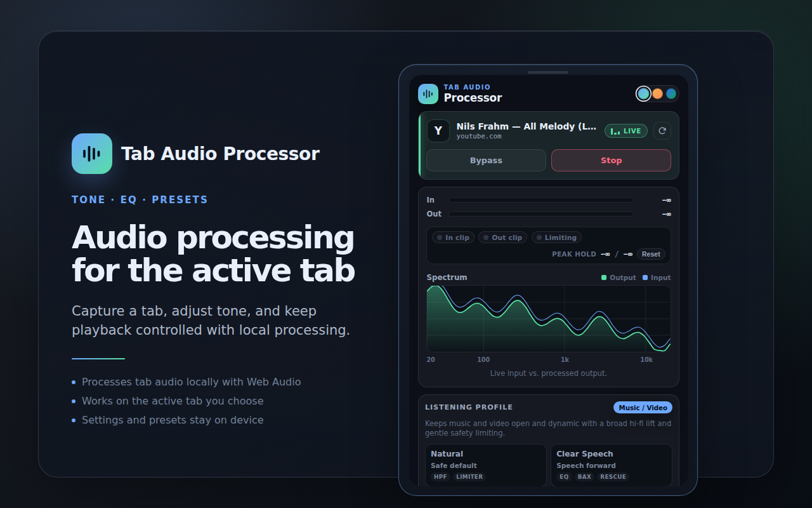This screenshot has height=508, width=812.
Task: Click the Output legend in Spectrum
Action: [619, 277]
